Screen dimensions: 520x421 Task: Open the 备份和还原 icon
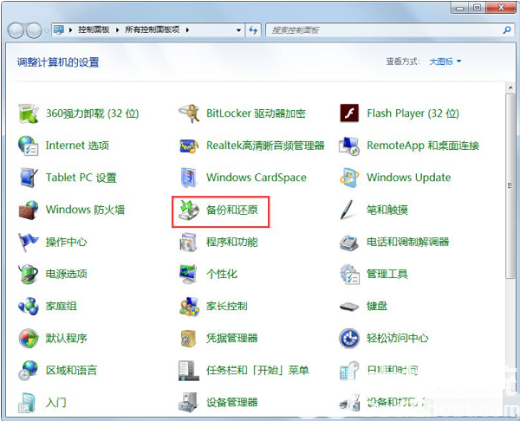189,210
